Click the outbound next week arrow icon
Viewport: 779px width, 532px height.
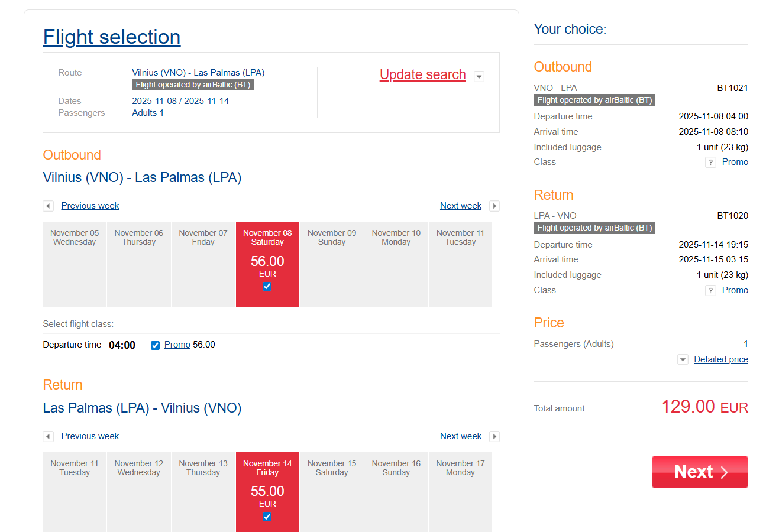click(x=494, y=206)
